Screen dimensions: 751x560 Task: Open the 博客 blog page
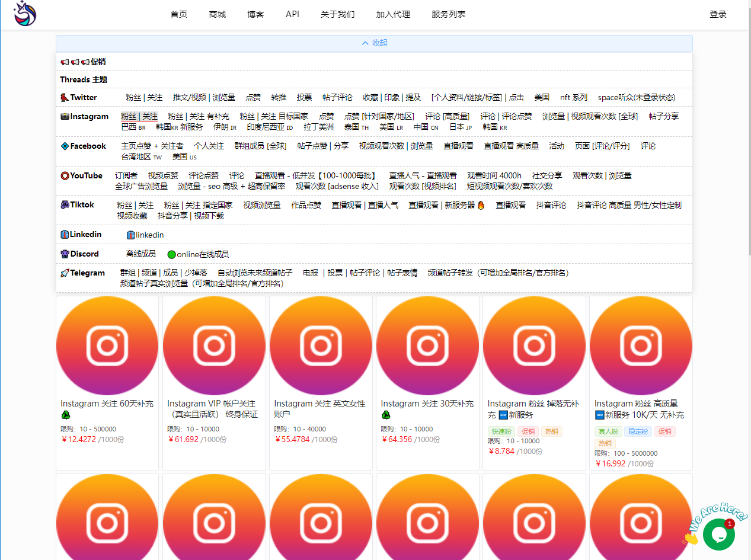256,14
